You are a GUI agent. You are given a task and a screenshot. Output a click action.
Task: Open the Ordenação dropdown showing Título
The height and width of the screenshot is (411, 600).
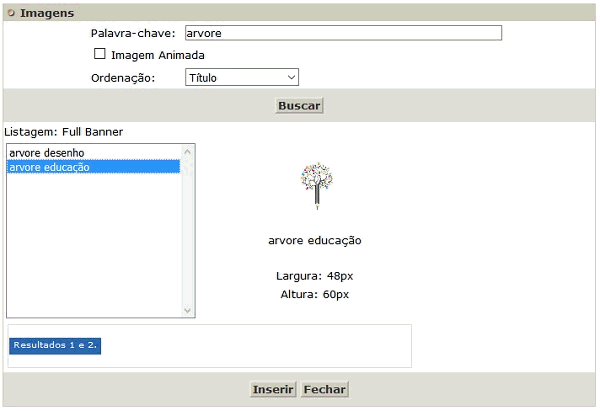pyautogui.click(x=241, y=77)
